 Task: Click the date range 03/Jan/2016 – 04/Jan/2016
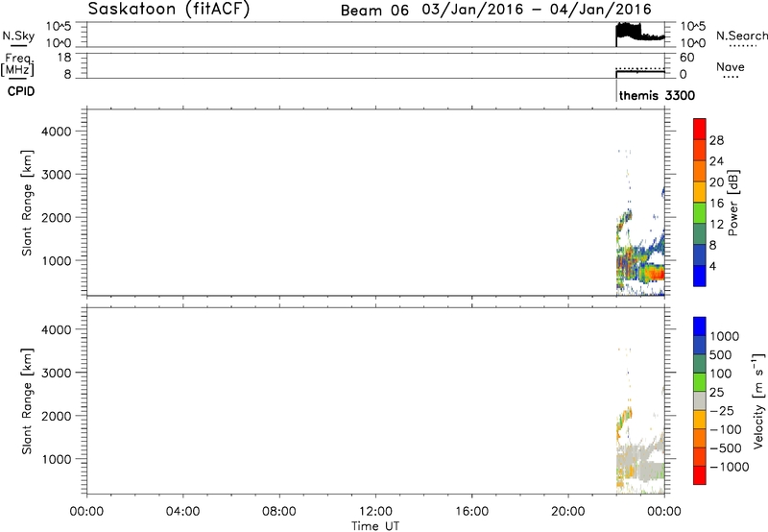[537, 10]
